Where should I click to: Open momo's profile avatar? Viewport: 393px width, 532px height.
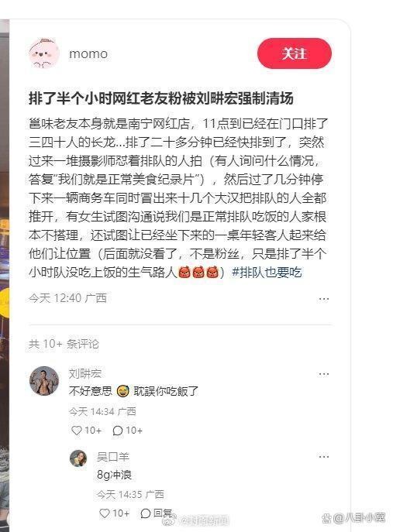[44, 53]
